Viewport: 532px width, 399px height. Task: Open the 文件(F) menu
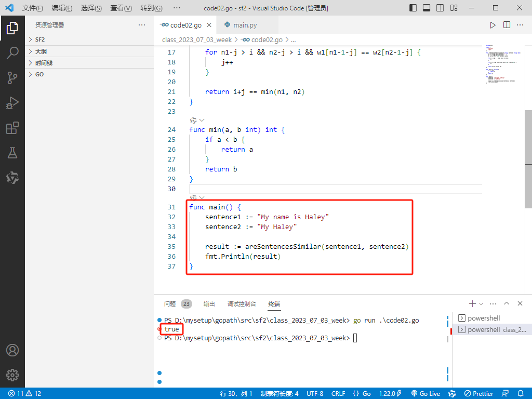pyautogui.click(x=33, y=8)
